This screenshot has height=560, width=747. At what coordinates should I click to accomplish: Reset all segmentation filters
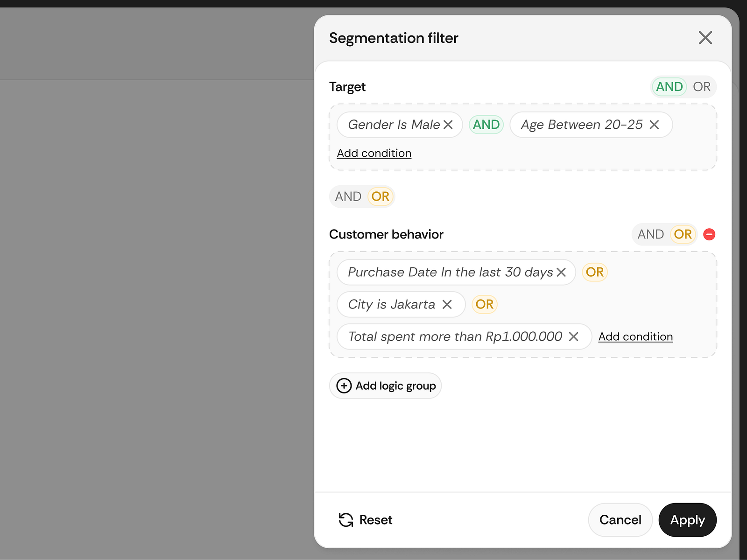click(x=366, y=520)
